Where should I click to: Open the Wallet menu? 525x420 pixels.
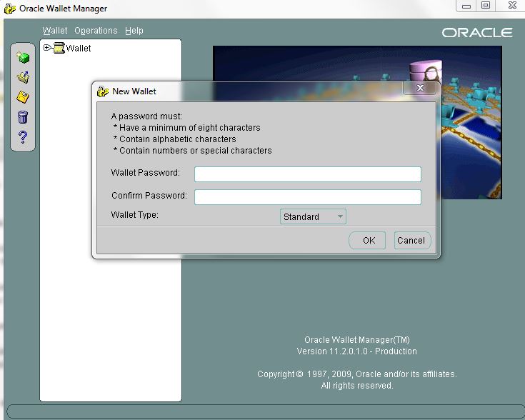pyautogui.click(x=55, y=31)
